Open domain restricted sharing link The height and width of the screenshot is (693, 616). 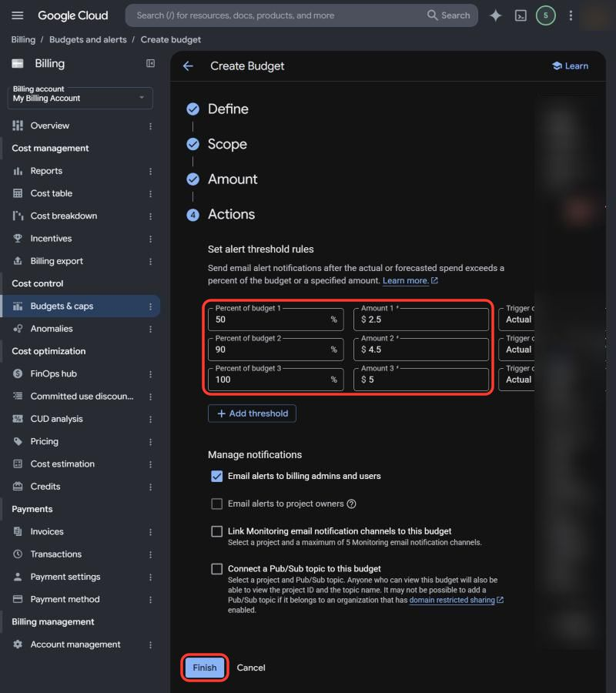tap(456, 600)
